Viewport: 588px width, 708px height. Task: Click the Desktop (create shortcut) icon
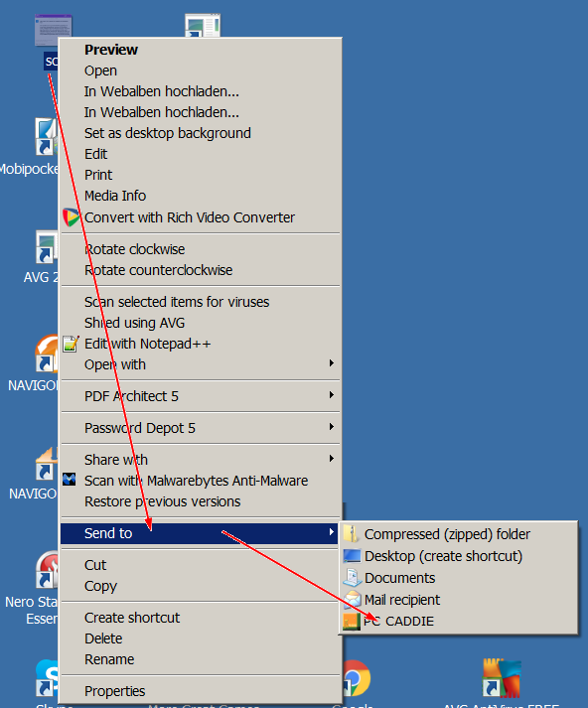(x=352, y=556)
